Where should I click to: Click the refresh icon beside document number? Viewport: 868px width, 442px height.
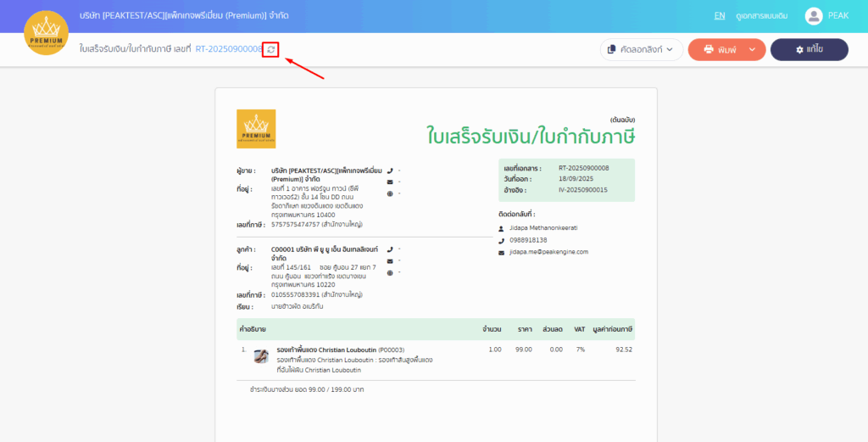[270, 49]
